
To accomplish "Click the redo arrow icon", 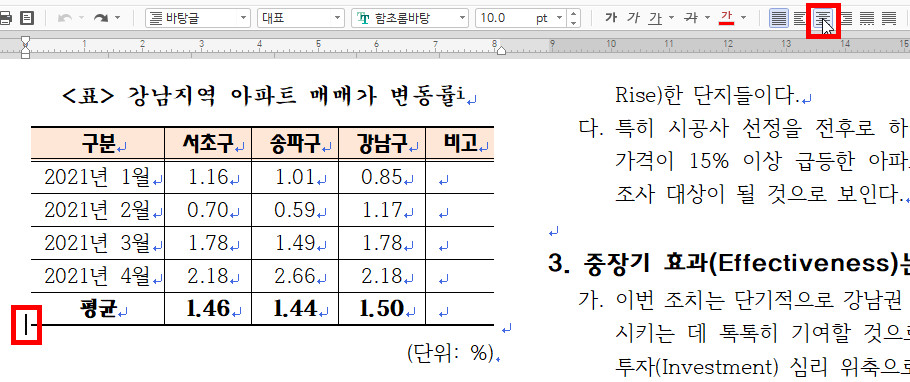I will [101, 19].
